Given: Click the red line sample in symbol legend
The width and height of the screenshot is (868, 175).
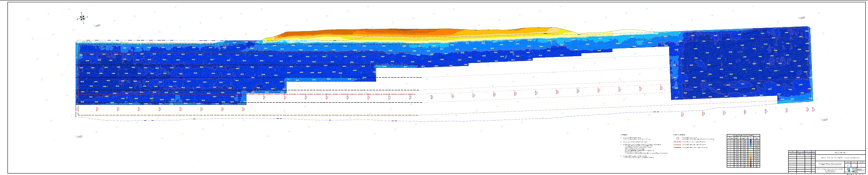Looking at the screenshot, I should coord(677,142).
